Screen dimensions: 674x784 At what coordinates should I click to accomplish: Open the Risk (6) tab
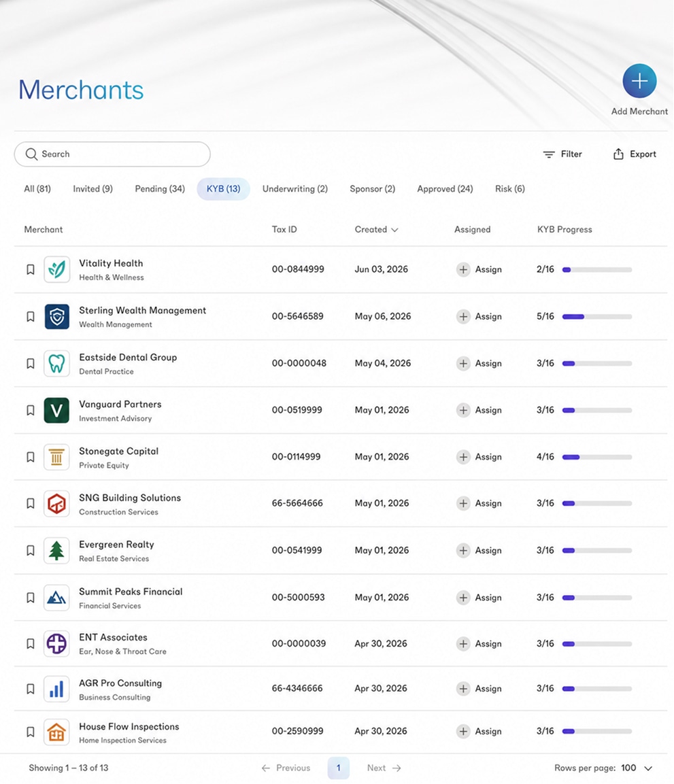coord(510,189)
